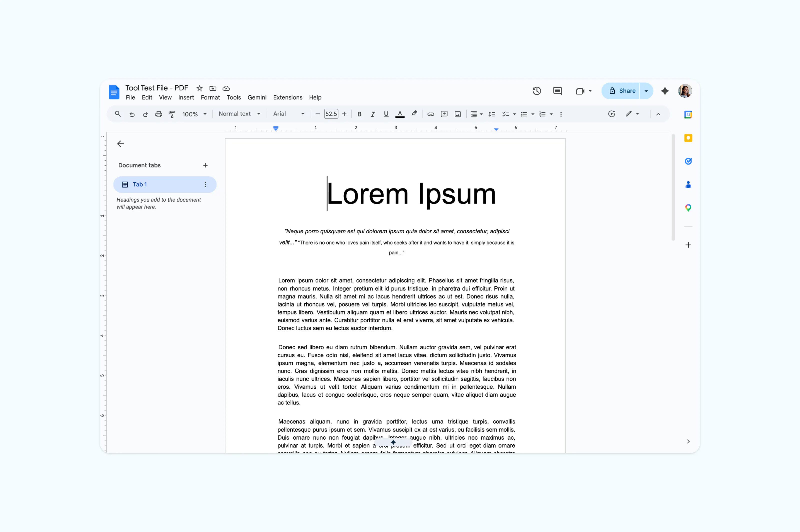Screen dimensions: 800x532
Task: Open line and paragraph spacing
Action: (x=492, y=114)
